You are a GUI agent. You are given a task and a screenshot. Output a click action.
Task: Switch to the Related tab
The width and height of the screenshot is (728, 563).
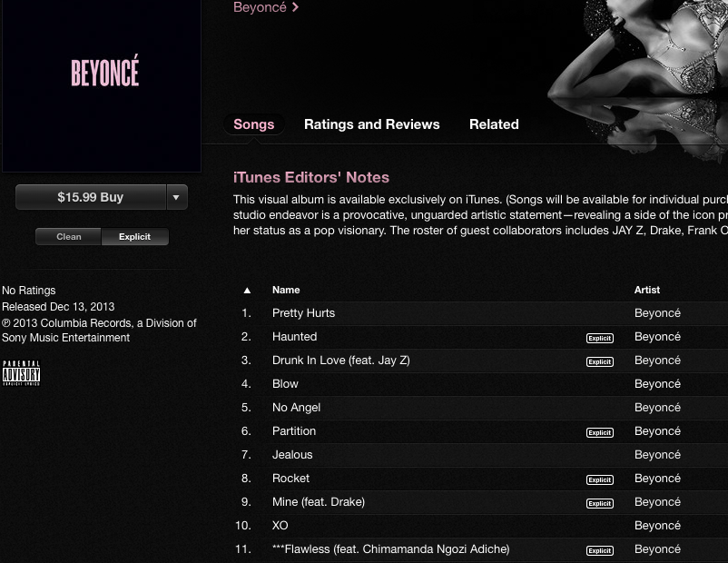click(494, 124)
